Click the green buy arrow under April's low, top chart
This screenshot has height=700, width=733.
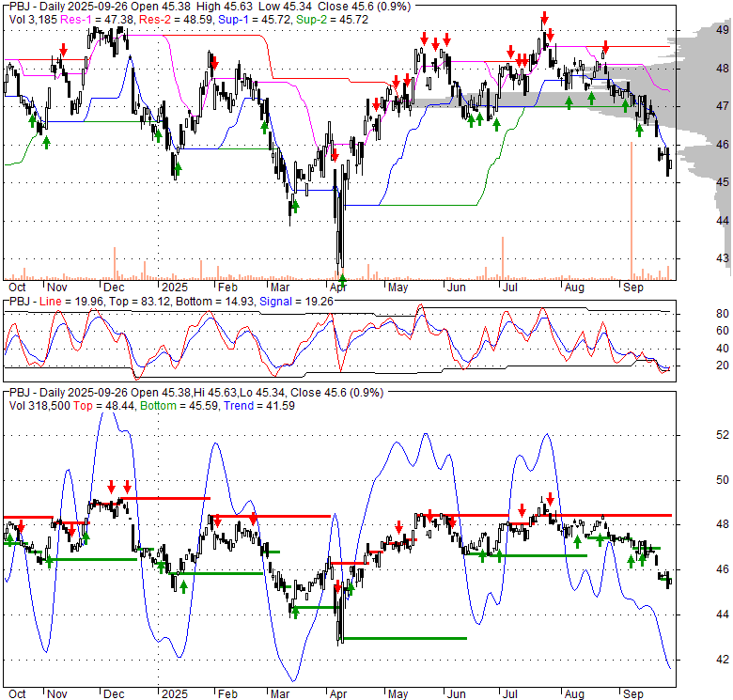342,280
